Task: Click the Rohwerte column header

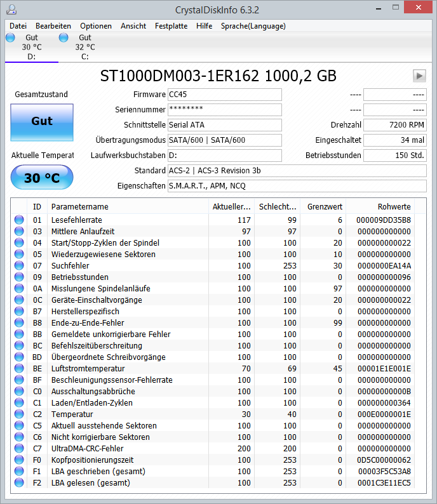Action: tap(380, 207)
